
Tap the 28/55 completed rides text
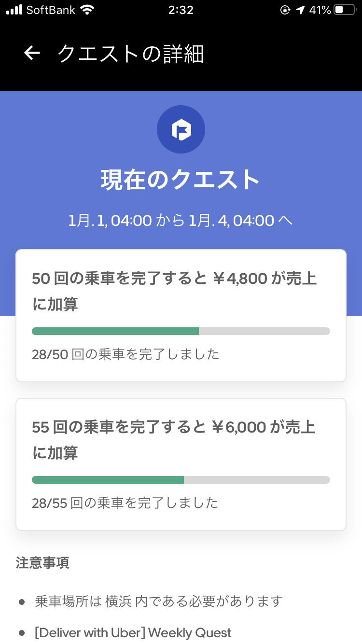pyautogui.click(x=125, y=503)
